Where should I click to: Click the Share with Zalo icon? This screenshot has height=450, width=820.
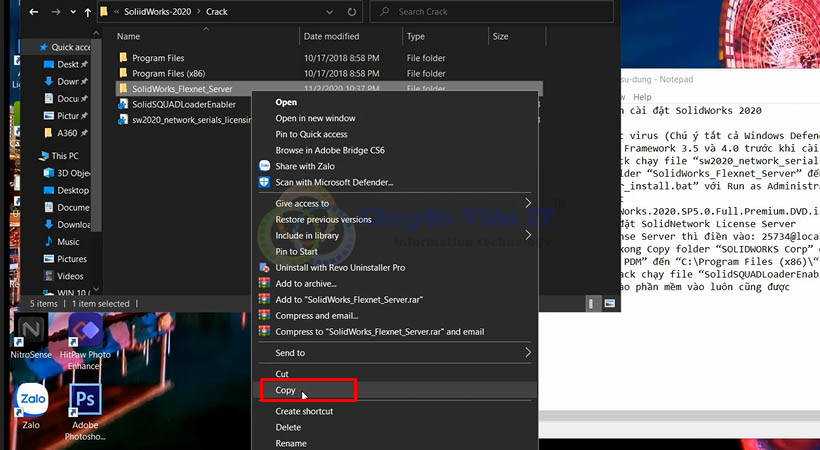pos(265,166)
